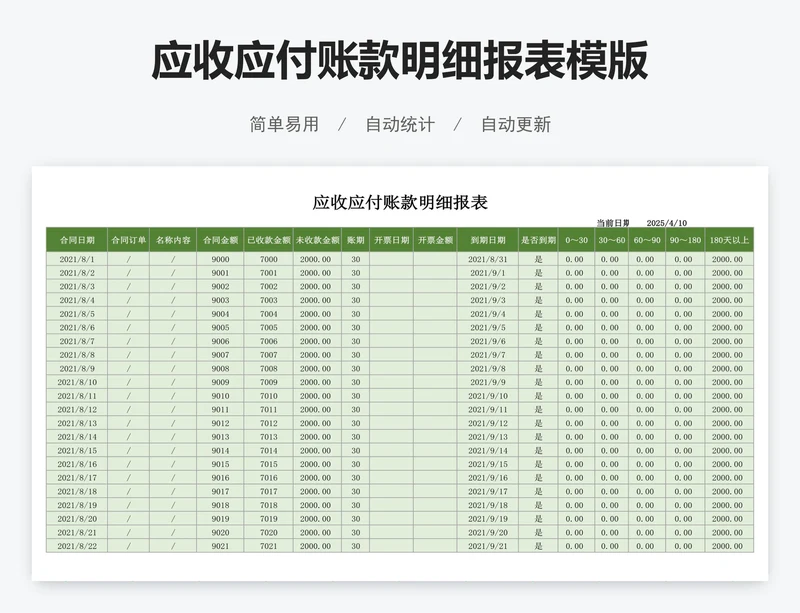
Task: Click the sheet title 应收应付账款明细报表
Action: (400, 203)
